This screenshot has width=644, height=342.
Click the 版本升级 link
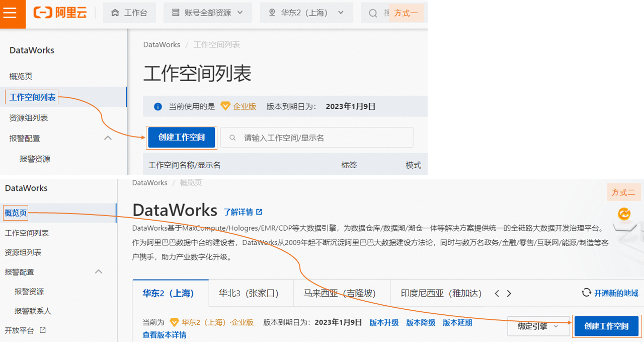tap(384, 322)
